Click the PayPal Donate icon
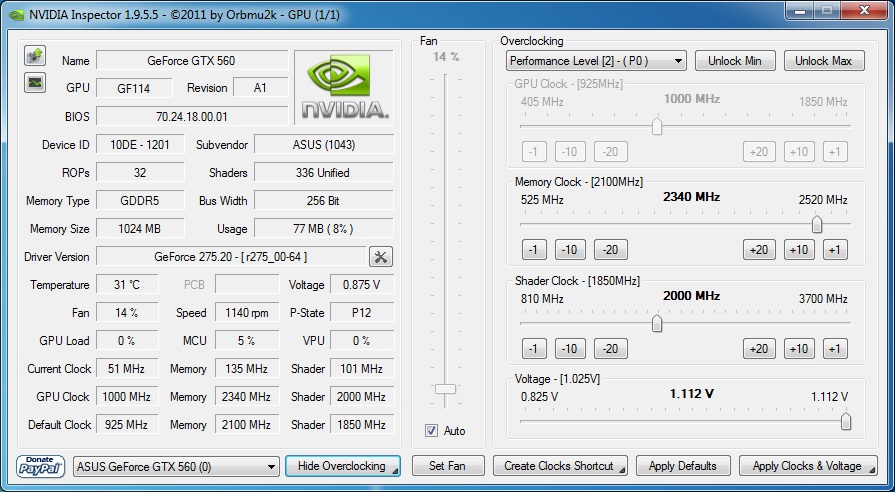This screenshot has width=895, height=492. 41,466
